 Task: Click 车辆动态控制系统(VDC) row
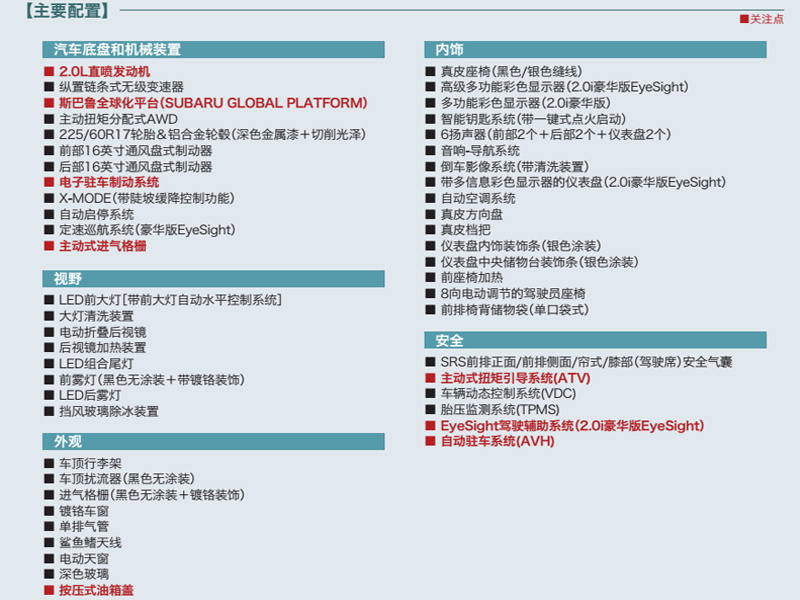coord(501,394)
